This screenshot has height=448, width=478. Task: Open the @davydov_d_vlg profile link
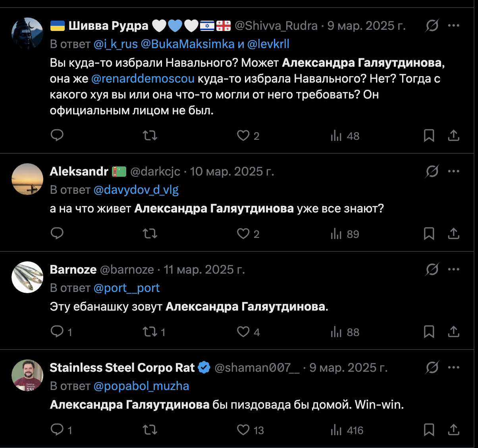(136, 190)
